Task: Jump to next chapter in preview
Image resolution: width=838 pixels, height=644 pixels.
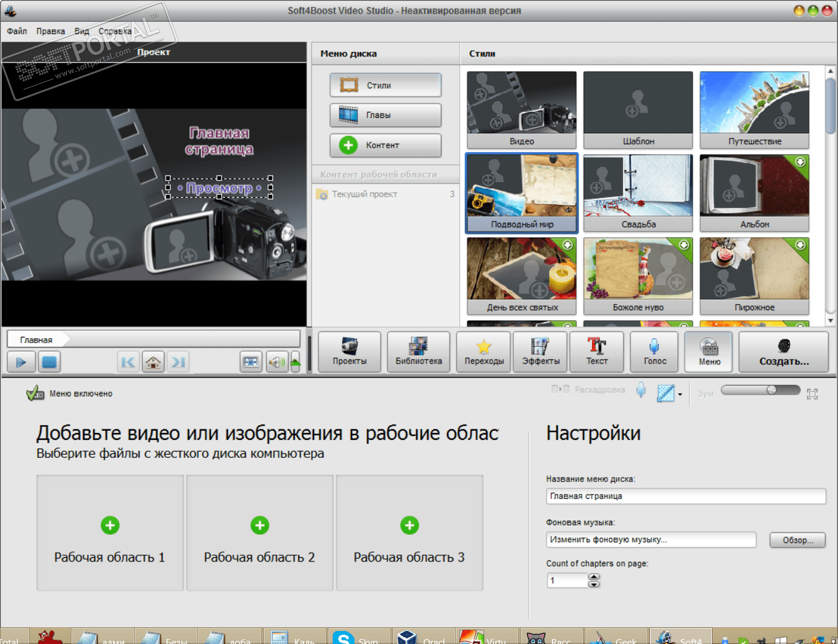Action: pos(178,362)
